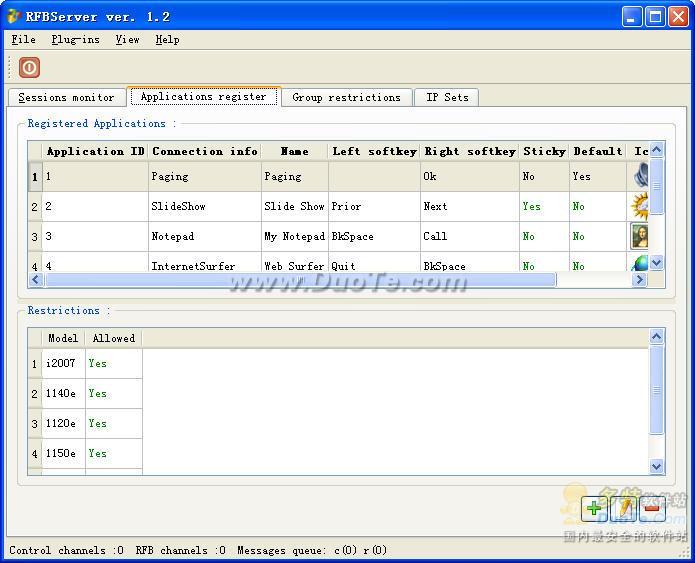Click the 'Ok' right softkey cell

point(470,176)
